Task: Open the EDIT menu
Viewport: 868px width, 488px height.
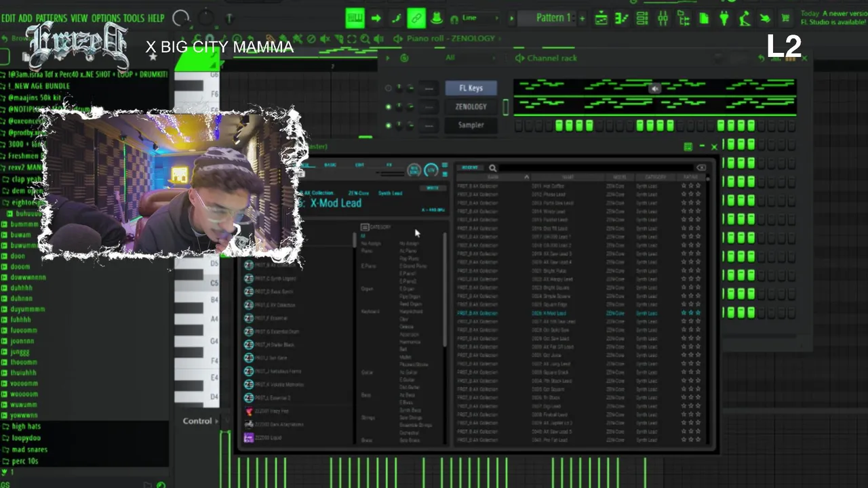Action: [8, 18]
